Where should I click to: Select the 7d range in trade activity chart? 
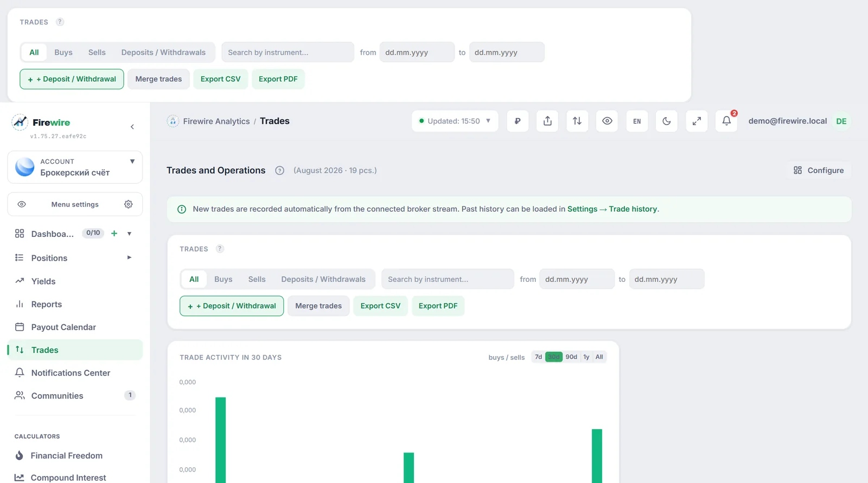click(538, 357)
